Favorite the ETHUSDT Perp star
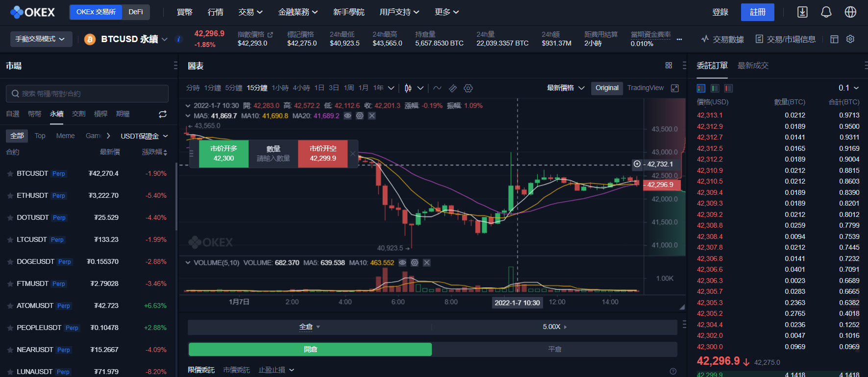 tap(10, 196)
